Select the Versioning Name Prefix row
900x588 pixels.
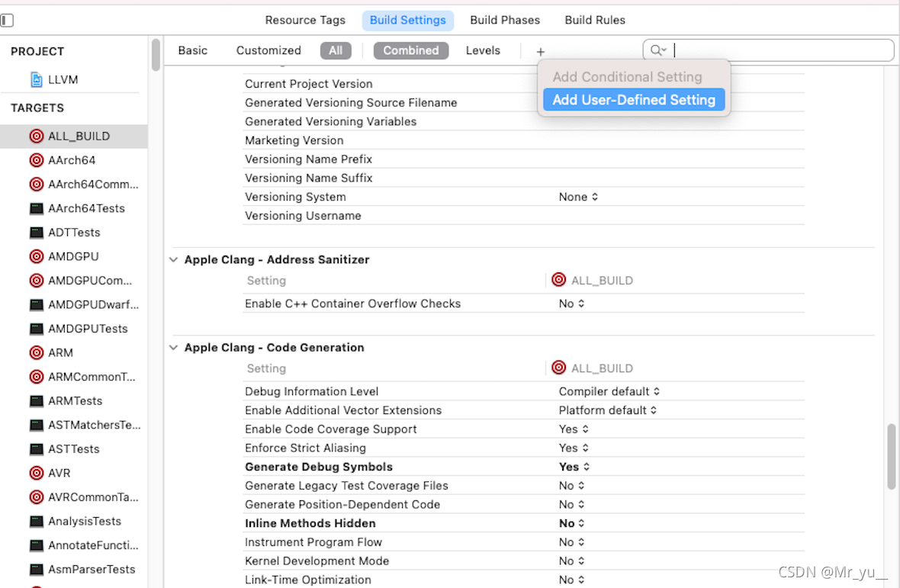pos(523,159)
